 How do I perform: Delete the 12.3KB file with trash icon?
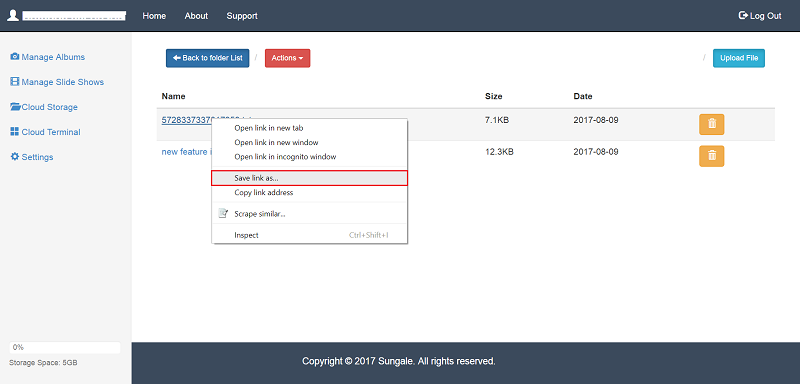pos(711,156)
